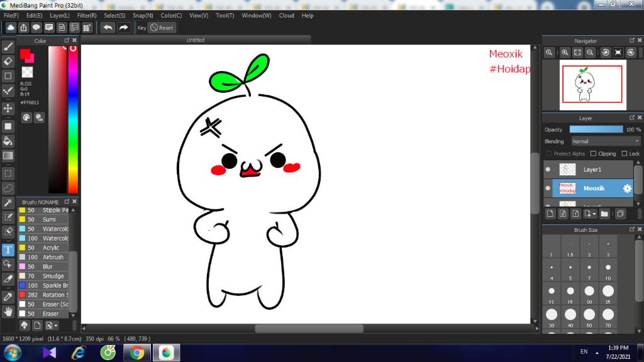644x362 pixels.
Task: Select the Smudge brush
Action: pyautogui.click(x=43, y=276)
